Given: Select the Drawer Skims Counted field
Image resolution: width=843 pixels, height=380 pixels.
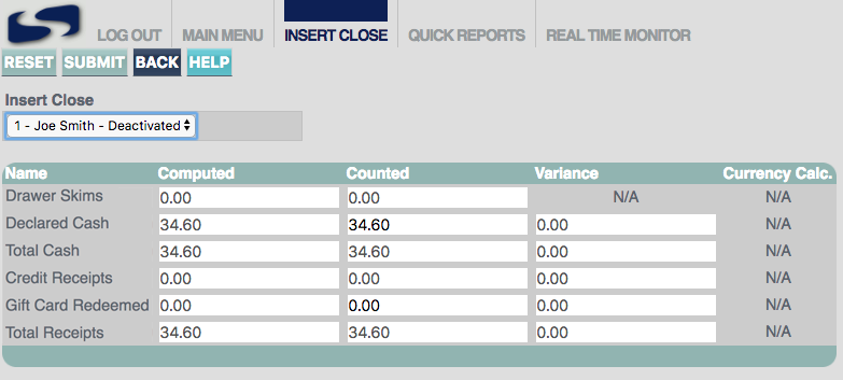Looking at the screenshot, I should click(x=437, y=198).
